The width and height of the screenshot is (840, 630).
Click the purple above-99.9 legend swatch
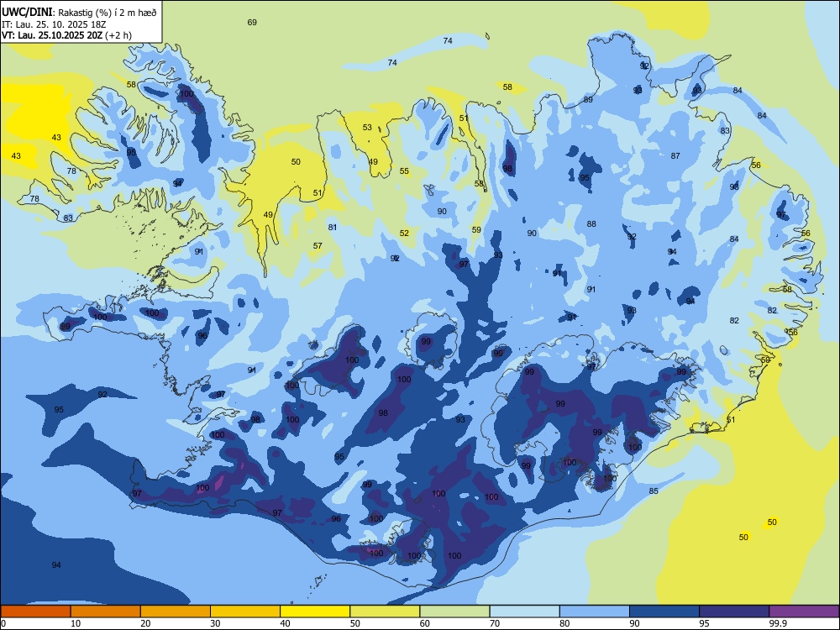coord(804,612)
